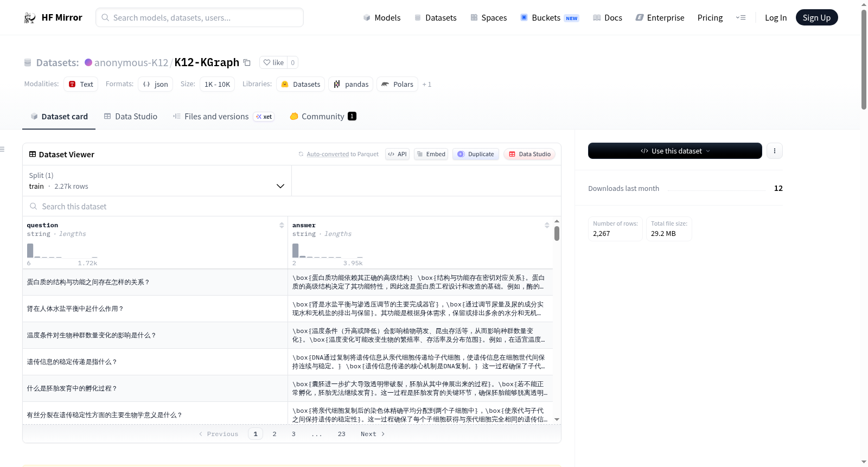
Task: Copy dataset name with the copy icon
Action: click(x=247, y=62)
